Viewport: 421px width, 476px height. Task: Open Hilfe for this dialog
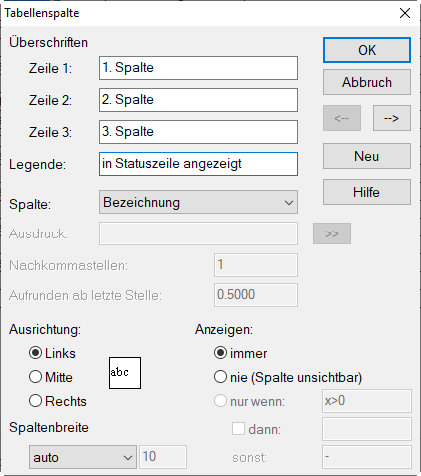(367, 192)
